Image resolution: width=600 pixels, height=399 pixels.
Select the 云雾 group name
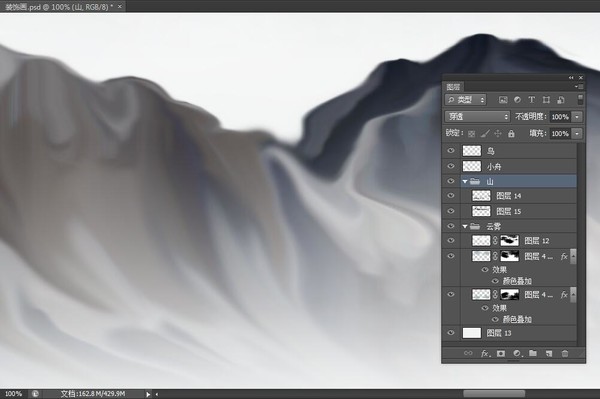point(494,226)
